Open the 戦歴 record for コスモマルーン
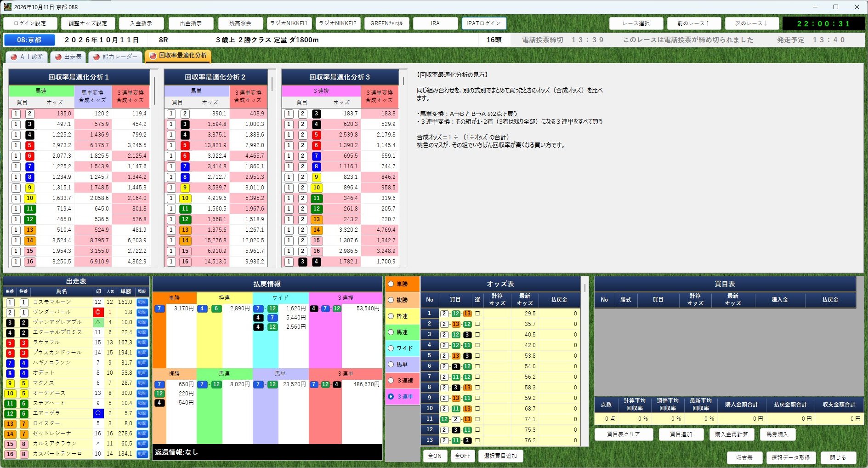 (x=142, y=302)
